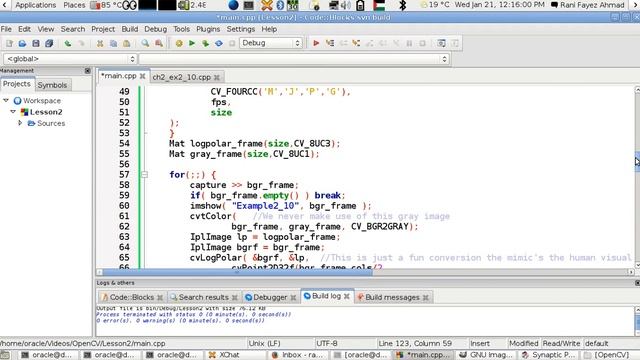Click the Debugging windows icon

[x=441, y=43]
